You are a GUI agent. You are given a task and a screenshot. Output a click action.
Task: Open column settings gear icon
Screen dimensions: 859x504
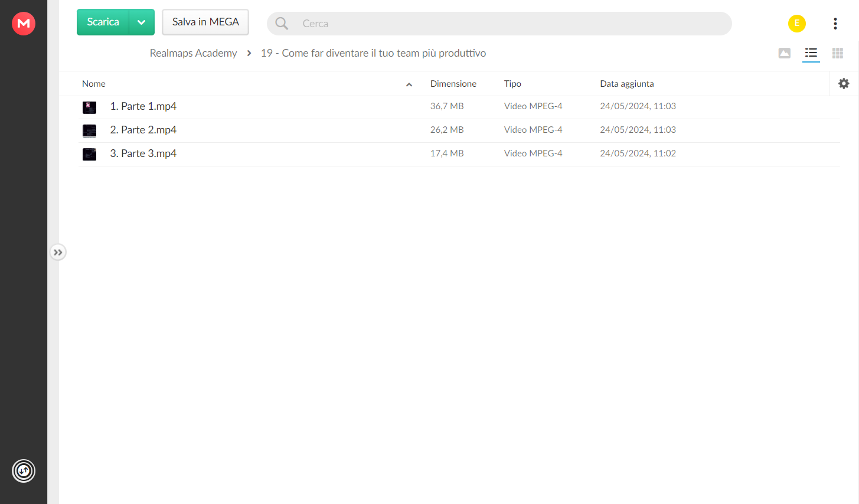(x=844, y=84)
